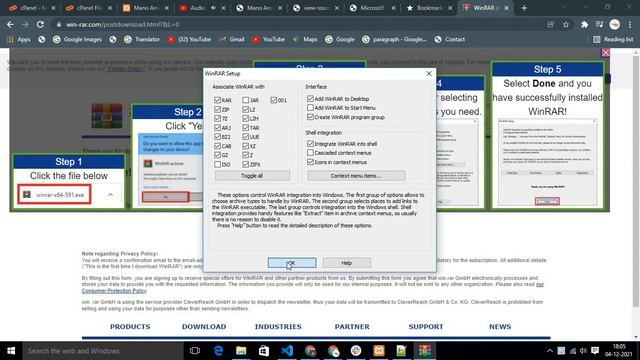Open the network icon in system tray

573,351
